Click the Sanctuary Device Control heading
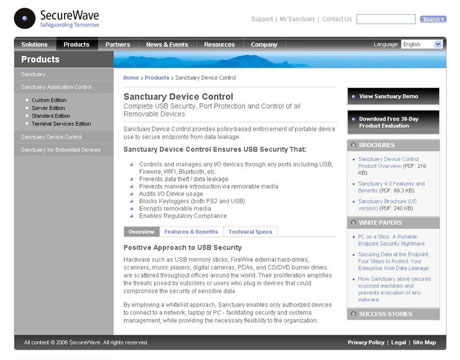The image size is (460, 360). pos(178,97)
